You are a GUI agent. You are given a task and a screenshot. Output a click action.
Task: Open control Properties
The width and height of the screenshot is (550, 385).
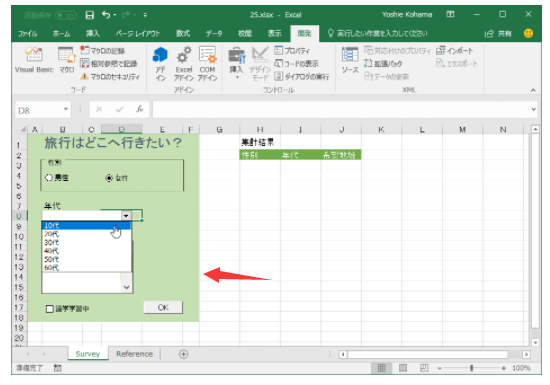click(292, 51)
